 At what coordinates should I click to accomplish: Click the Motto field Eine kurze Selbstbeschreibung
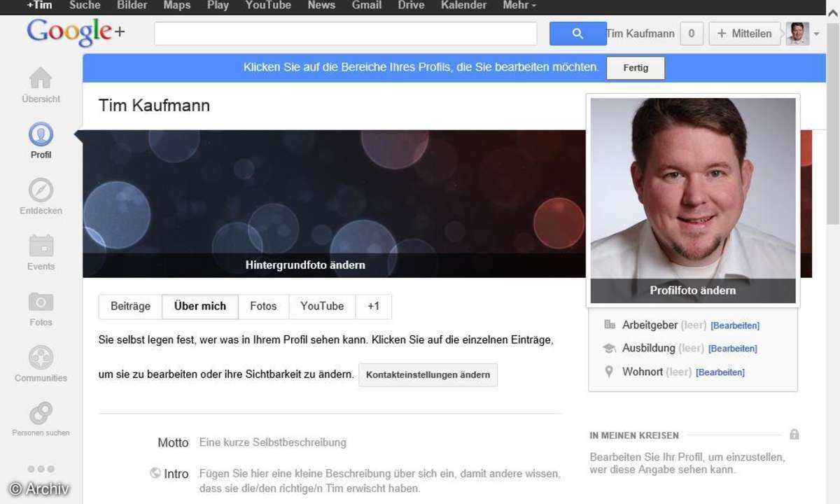click(x=273, y=442)
